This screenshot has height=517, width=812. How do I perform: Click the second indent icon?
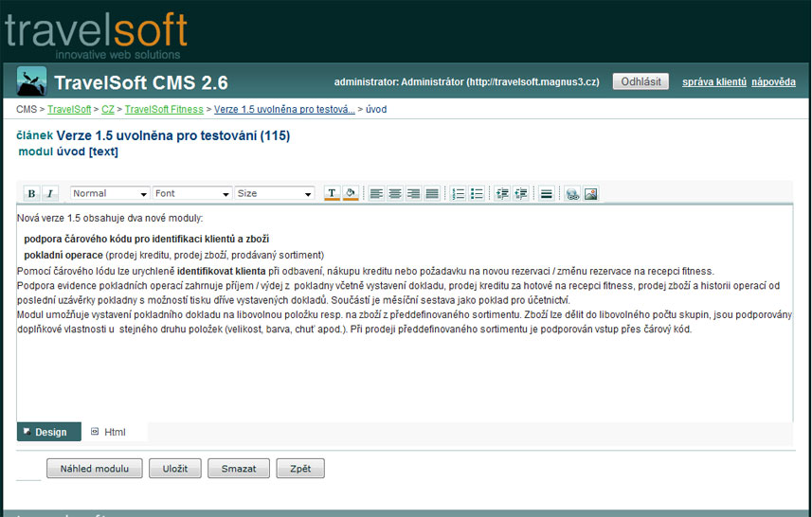point(521,193)
